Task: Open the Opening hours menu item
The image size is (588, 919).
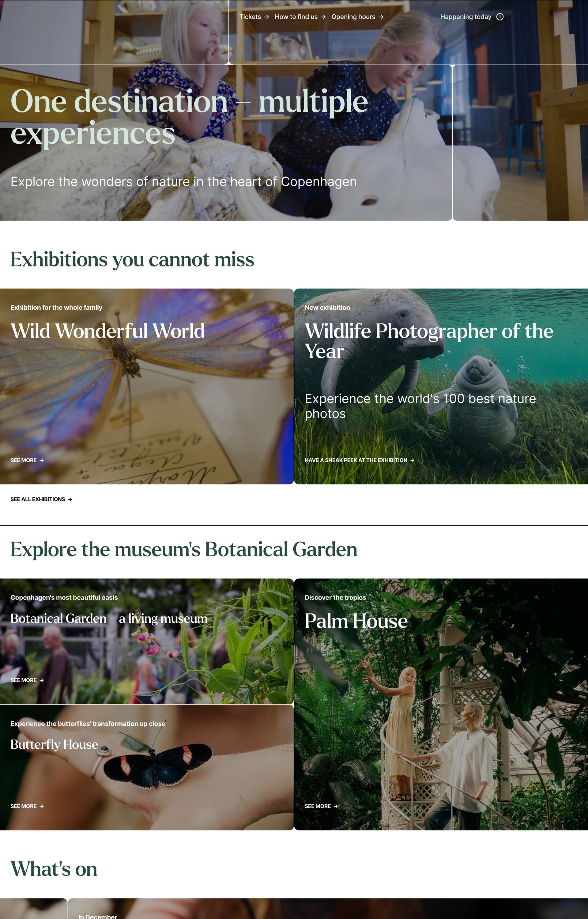Action: click(x=353, y=17)
